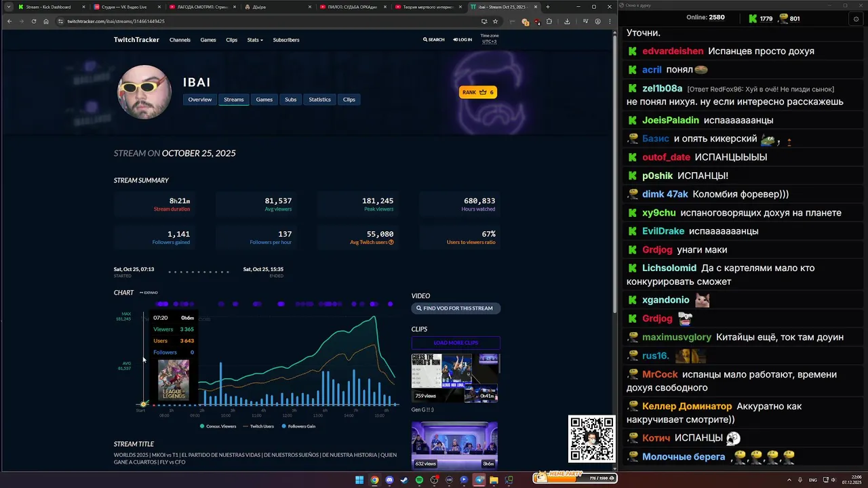Screen dimensions: 868x488
Task: Select the Streams tab
Action: point(233,100)
